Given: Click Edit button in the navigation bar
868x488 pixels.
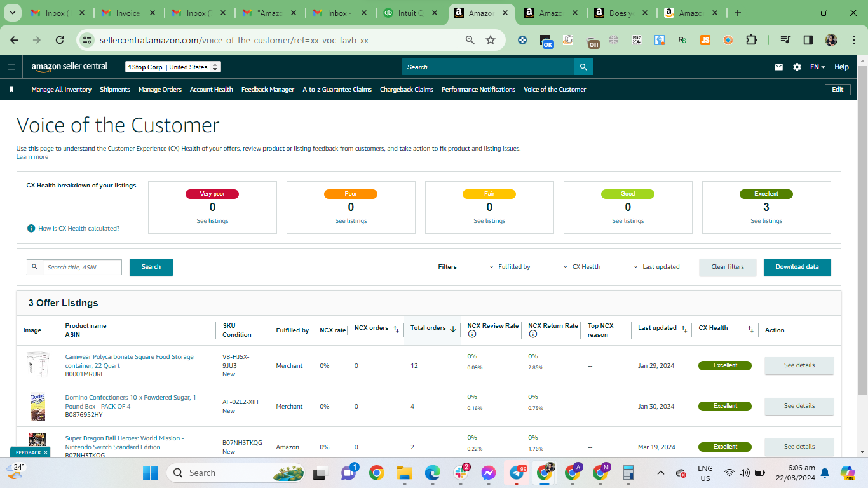Looking at the screenshot, I should [x=837, y=90].
